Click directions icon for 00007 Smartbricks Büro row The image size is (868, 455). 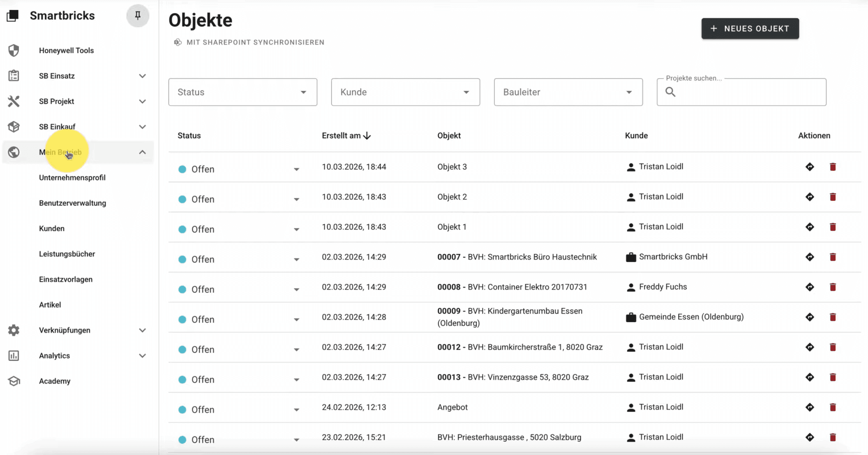point(810,257)
